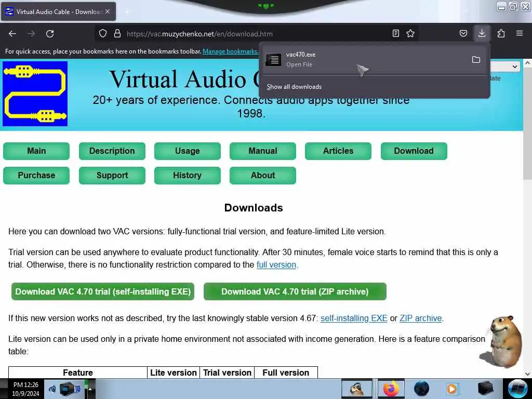Click the Full version table header
This screenshot has height=399, width=532.
click(286, 373)
